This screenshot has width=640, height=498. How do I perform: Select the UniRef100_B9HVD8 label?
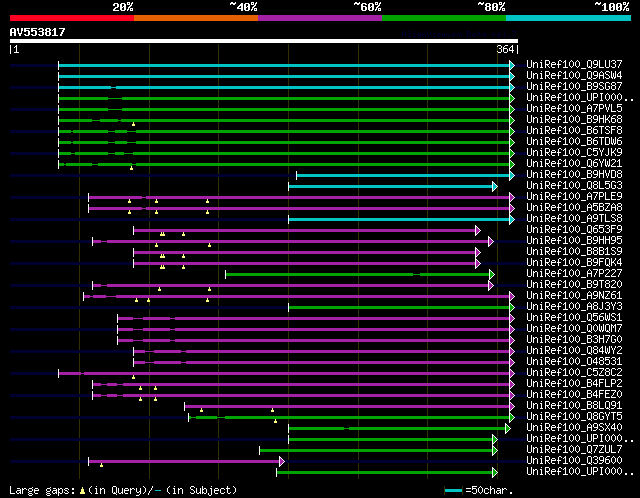coord(574,174)
